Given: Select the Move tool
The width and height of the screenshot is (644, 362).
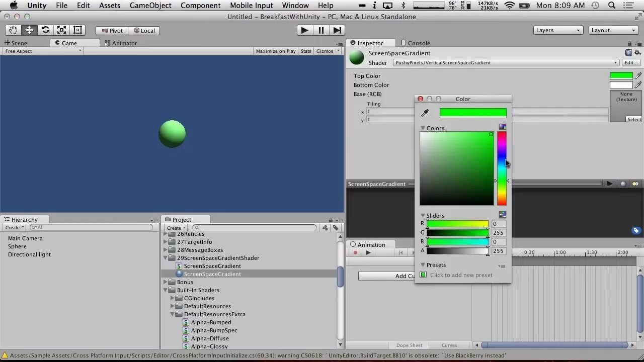Looking at the screenshot, I should (x=29, y=30).
